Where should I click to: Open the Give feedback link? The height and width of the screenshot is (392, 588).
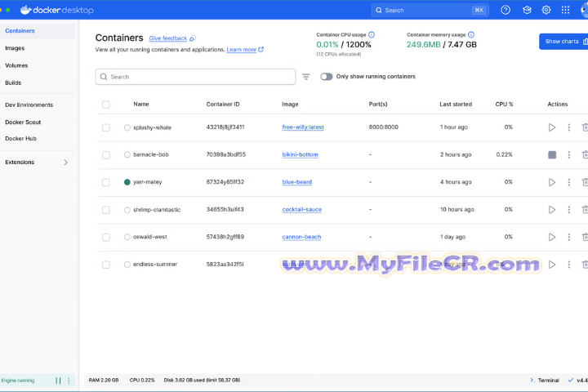(168, 38)
